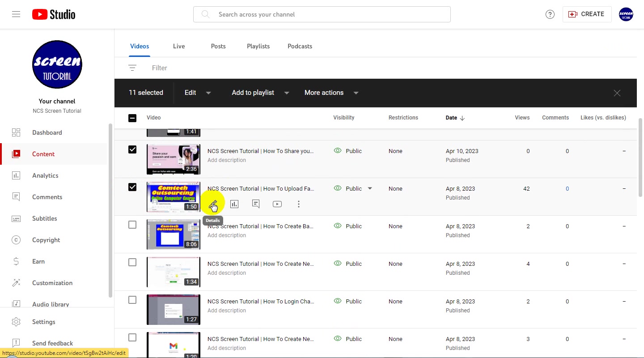644x358 pixels.
Task: Dismiss the selection bar with the X
Action: point(617,93)
